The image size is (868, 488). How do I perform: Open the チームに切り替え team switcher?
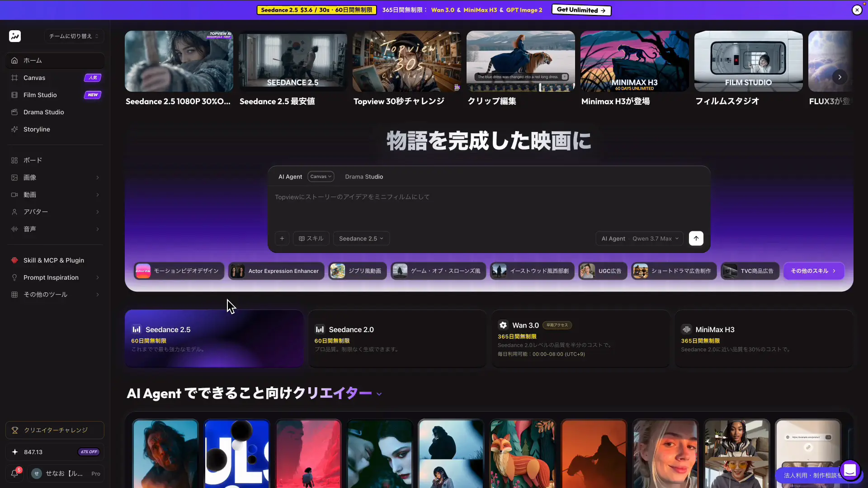[x=74, y=36]
